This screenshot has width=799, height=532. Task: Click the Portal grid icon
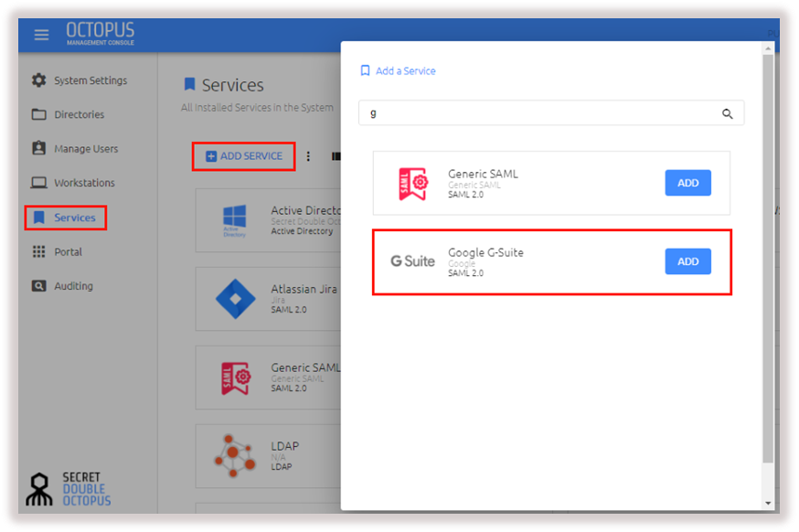(38, 251)
